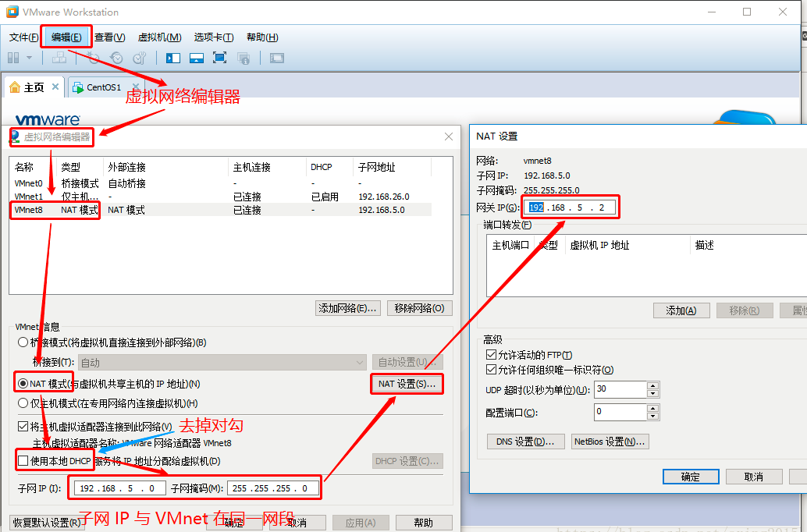The height and width of the screenshot is (532, 807).
Task: Open the snapshot manager wrench icon
Action: (x=140, y=58)
